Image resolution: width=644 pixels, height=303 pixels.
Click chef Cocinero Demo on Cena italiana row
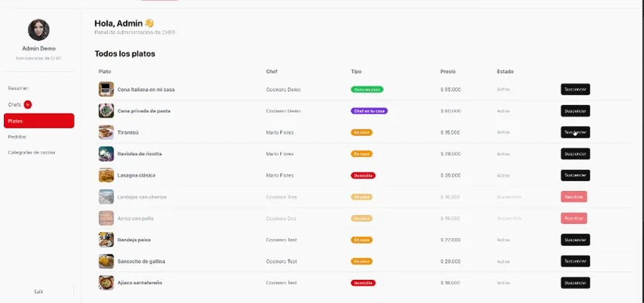tap(283, 90)
